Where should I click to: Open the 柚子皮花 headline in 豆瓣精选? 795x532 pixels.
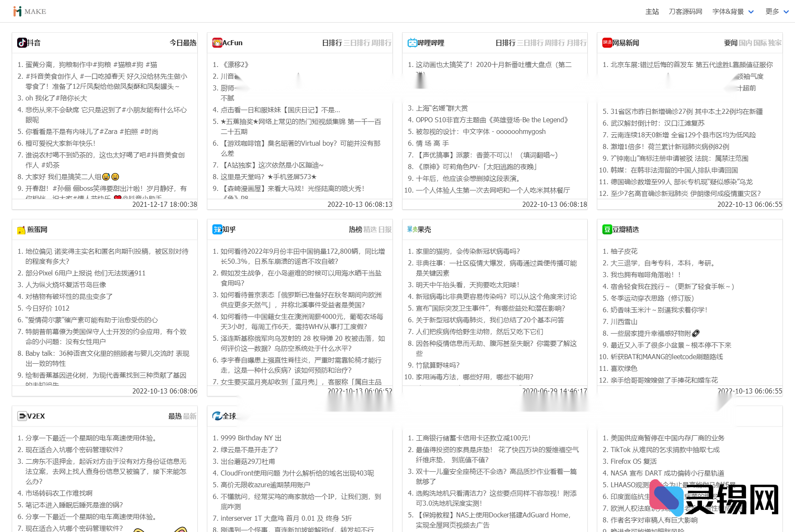pyautogui.click(x=625, y=251)
